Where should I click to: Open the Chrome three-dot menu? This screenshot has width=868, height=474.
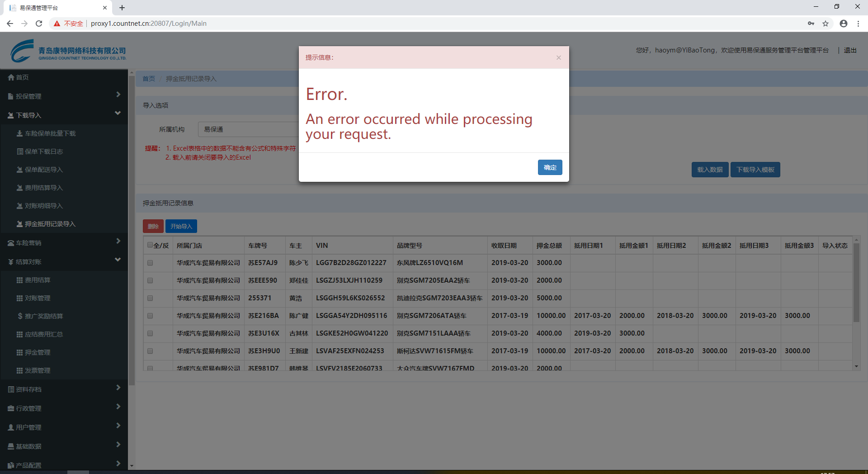point(858,24)
